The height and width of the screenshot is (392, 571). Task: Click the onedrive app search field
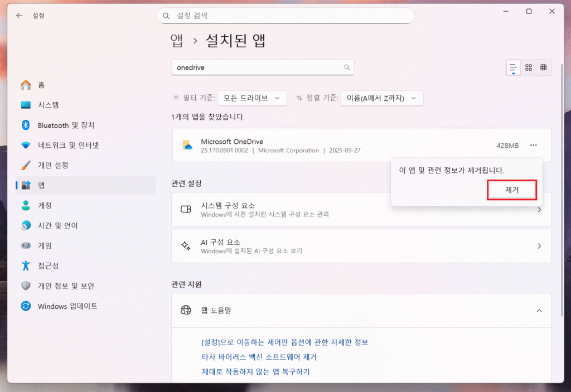(x=263, y=67)
